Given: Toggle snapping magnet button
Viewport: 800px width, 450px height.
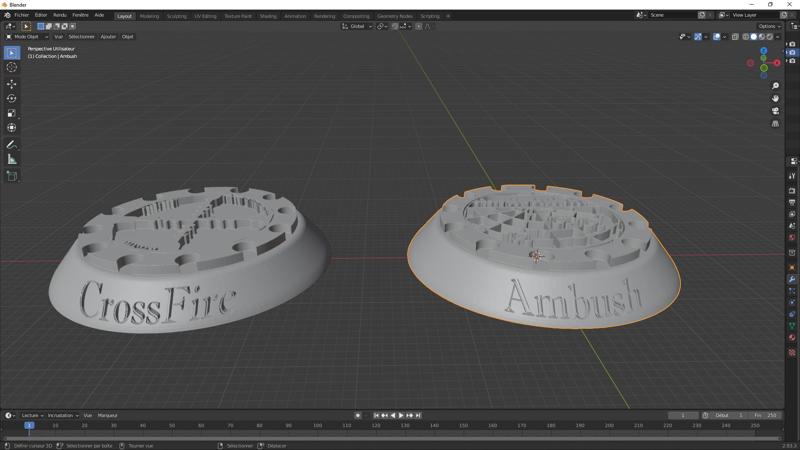Looking at the screenshot, I should pos(395,26).
